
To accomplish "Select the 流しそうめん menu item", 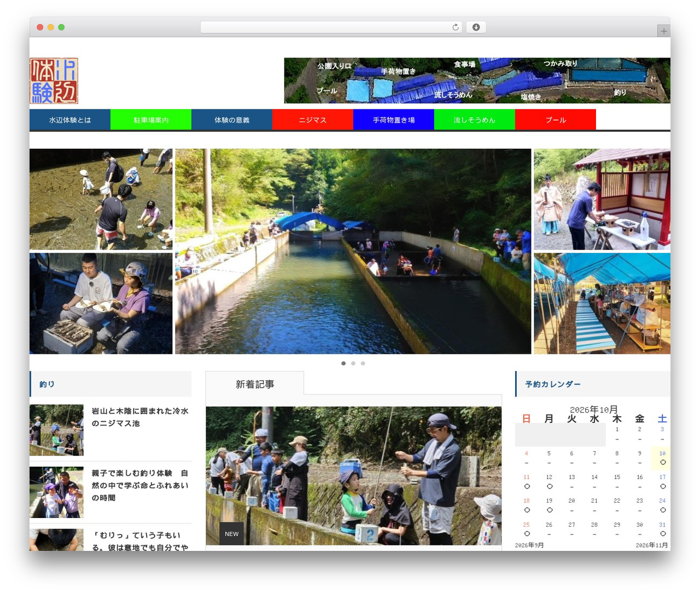I will (x=475, y=120).
